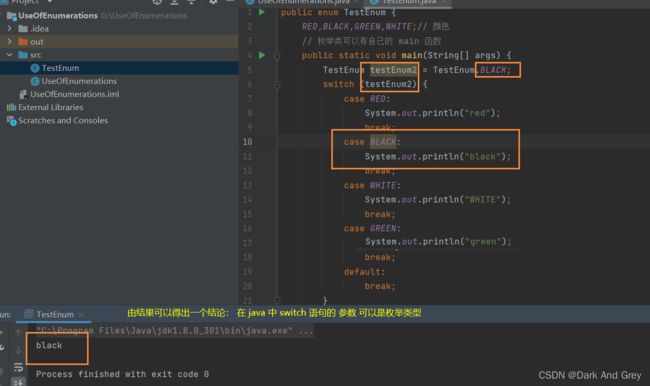Select the TestEnum run tab

[x=54, y=314]
